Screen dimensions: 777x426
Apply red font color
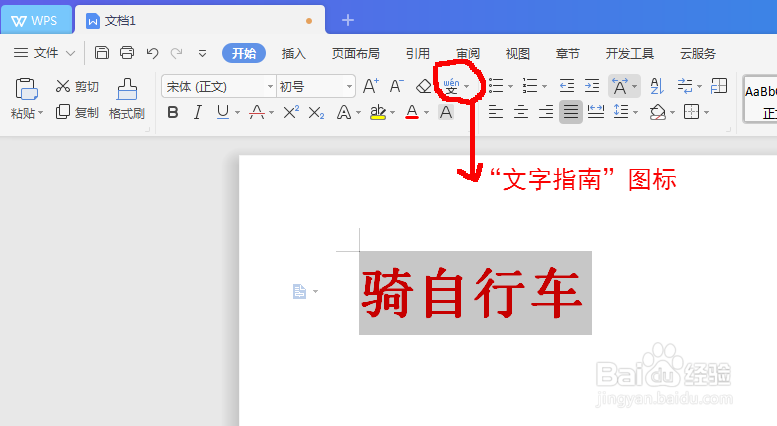[412, 112]
